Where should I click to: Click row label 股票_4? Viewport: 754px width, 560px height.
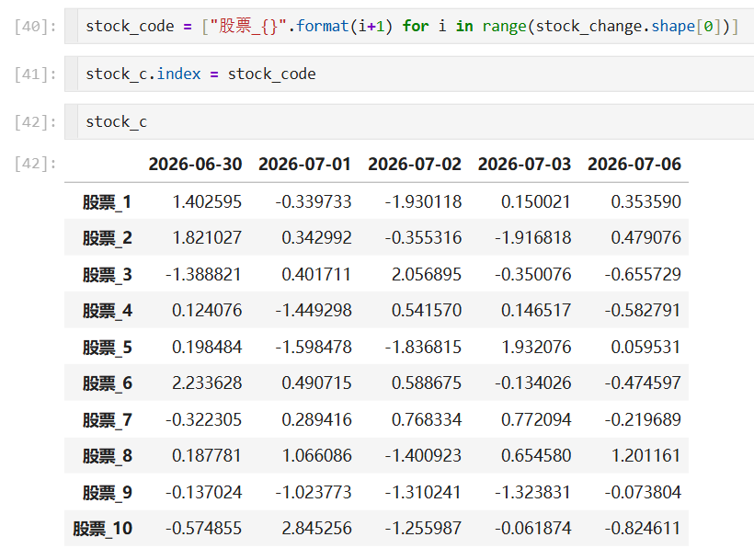pos(107,311)
